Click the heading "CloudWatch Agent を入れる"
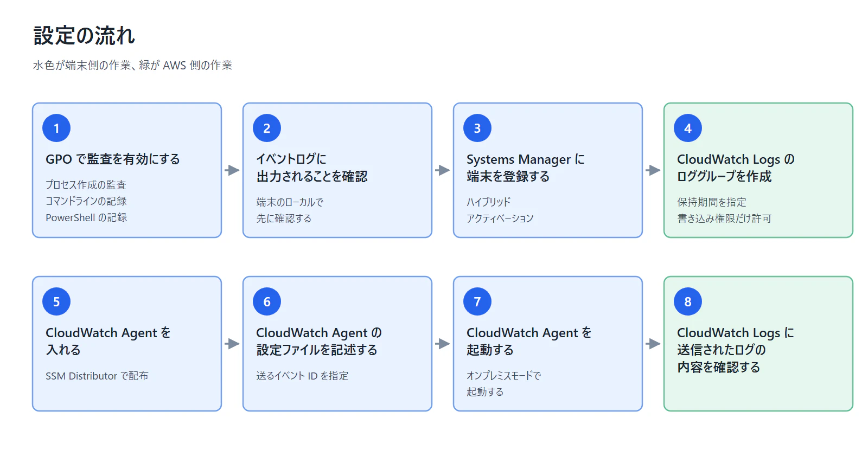Viewport: 868px width, 450px height. pos(108,341)
